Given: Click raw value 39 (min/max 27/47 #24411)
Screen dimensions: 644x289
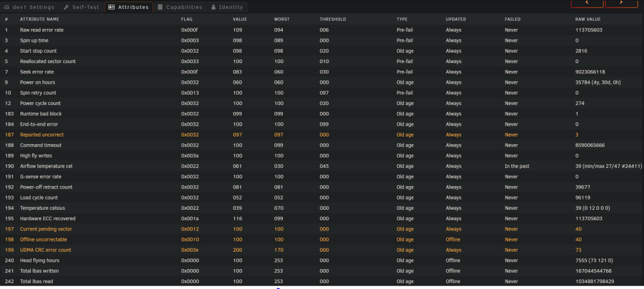Looking at the screenshot, I should 609,166.
